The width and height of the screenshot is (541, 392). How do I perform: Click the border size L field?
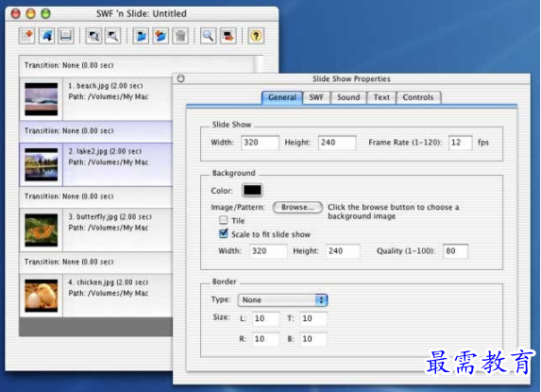tap(265, 318)
